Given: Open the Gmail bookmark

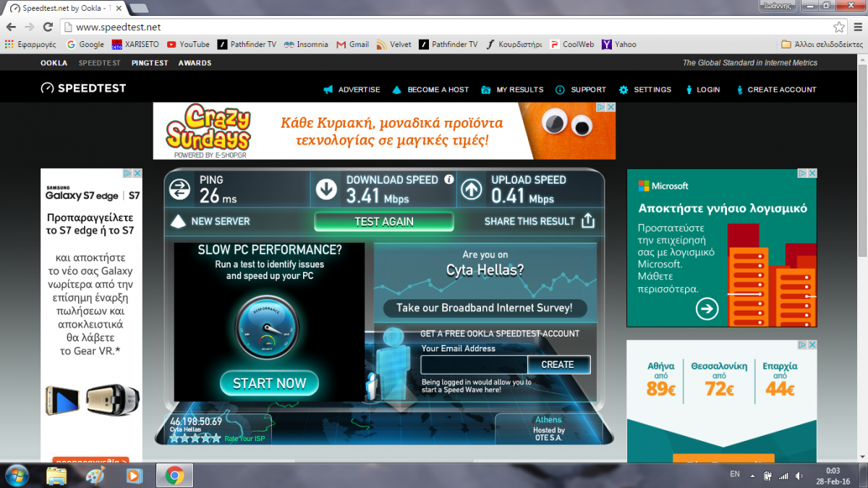Looking at the screenshot, I should tap(353, 44).
